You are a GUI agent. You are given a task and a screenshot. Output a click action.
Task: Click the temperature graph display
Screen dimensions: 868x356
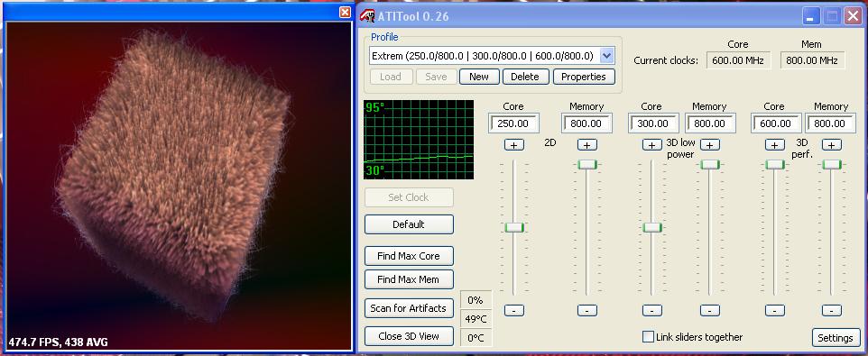click(419, 140)
